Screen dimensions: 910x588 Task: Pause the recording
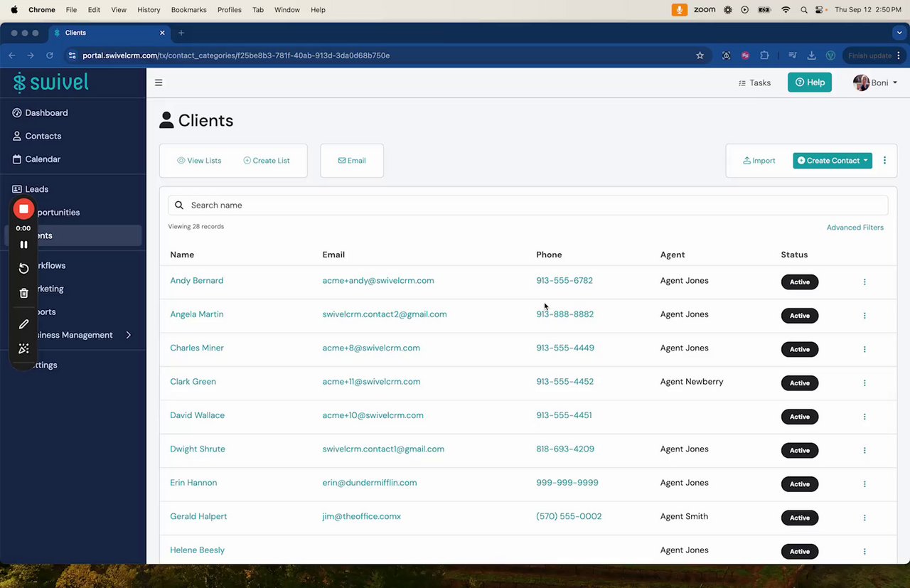point(23,245)
